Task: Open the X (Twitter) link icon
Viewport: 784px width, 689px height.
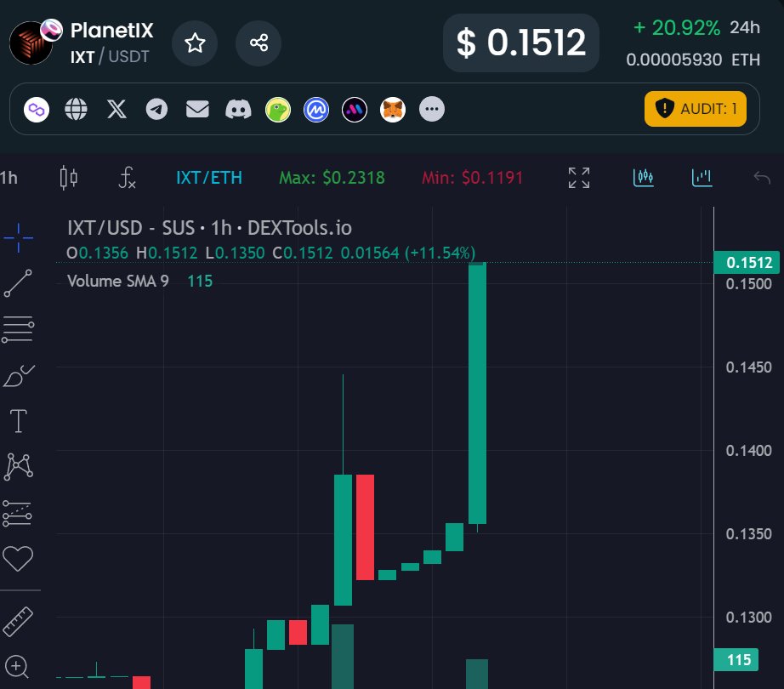Action: [116, 109]
